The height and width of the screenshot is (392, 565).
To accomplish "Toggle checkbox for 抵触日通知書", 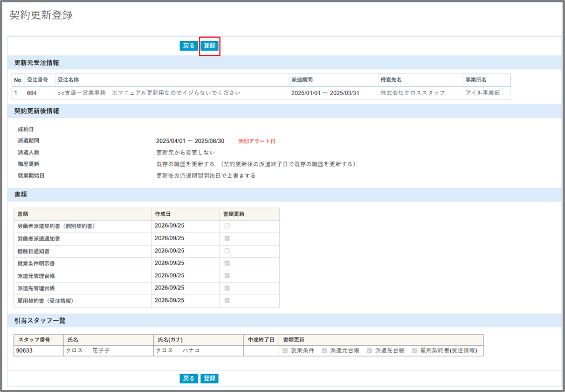I will pos(227,251).
